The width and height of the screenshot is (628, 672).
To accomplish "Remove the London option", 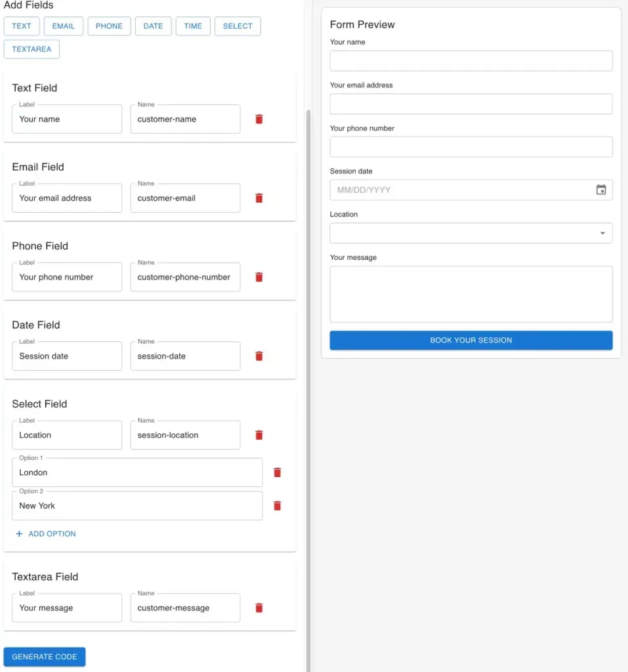I will pos(277,472).
